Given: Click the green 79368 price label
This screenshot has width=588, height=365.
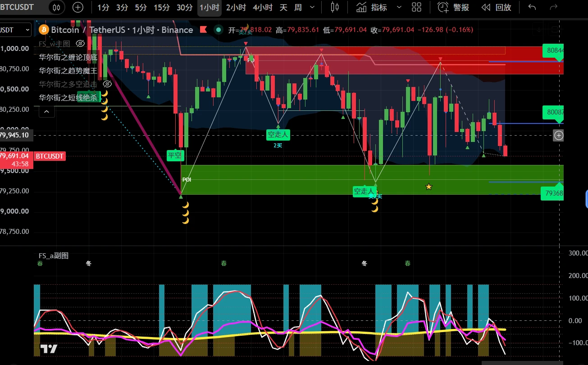Looking at the screenshot, I should click(x=553, y=193).
